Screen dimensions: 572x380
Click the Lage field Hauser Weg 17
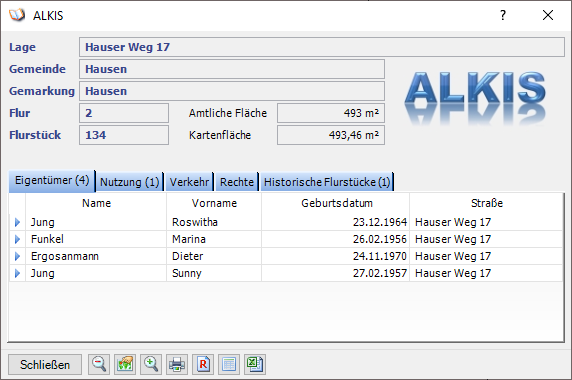point(322,47)
